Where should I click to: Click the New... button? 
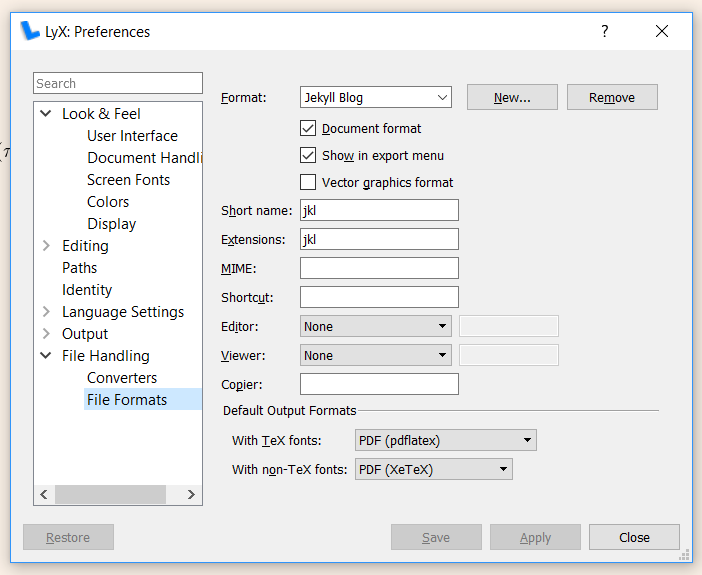click(x=512, y=97)
